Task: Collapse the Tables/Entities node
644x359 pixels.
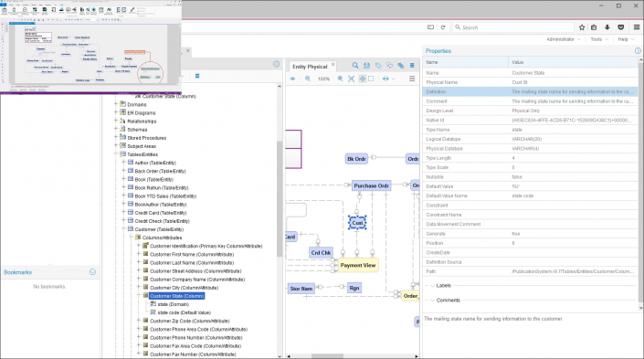Action: click(116, 154)
